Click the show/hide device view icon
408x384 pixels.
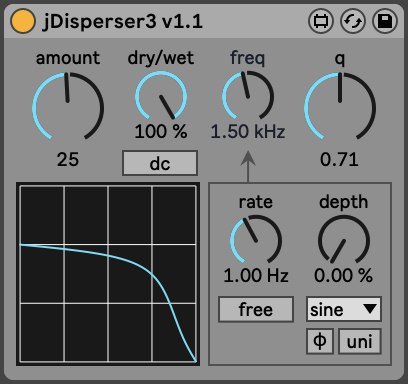(x=321, y=21)
